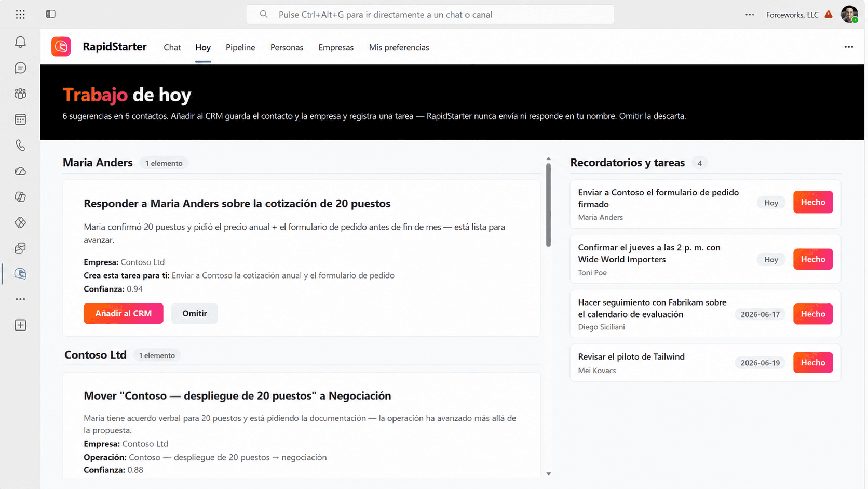Click 'Operación: Contoso — despliegue' line

[x=205, y=457]
